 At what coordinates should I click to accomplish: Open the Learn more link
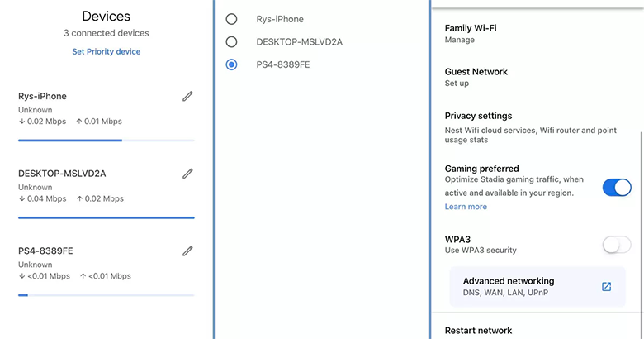point(466,207)
